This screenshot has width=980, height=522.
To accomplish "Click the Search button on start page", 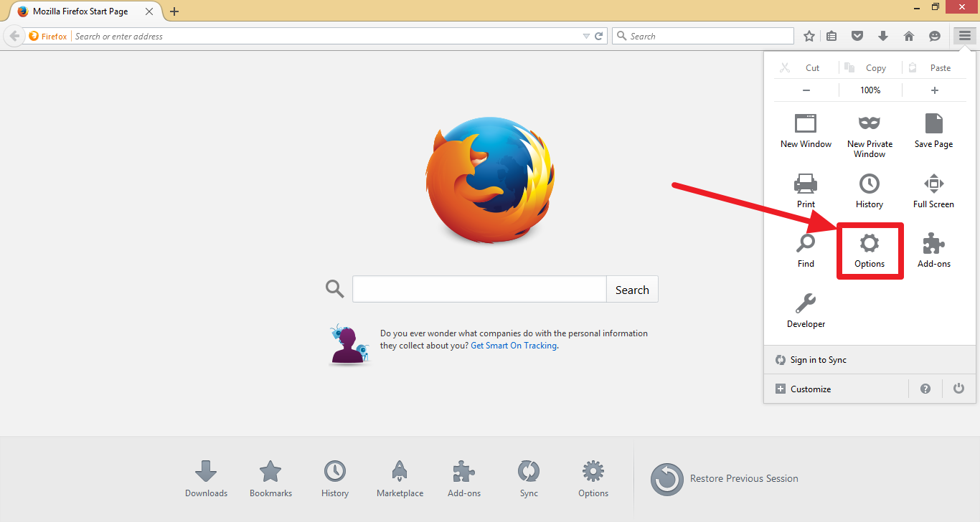I will point(632,290).
